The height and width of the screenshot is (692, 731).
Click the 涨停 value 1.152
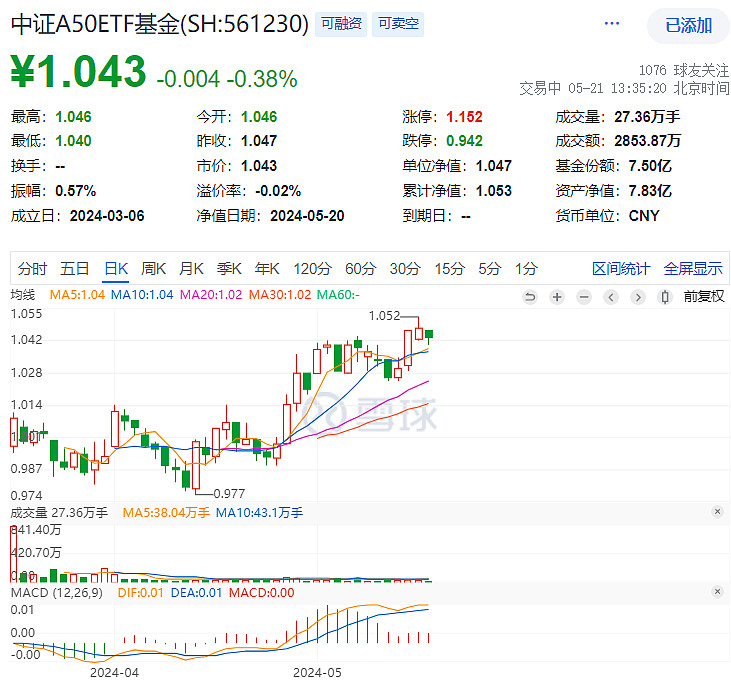(x=464, y=117)
